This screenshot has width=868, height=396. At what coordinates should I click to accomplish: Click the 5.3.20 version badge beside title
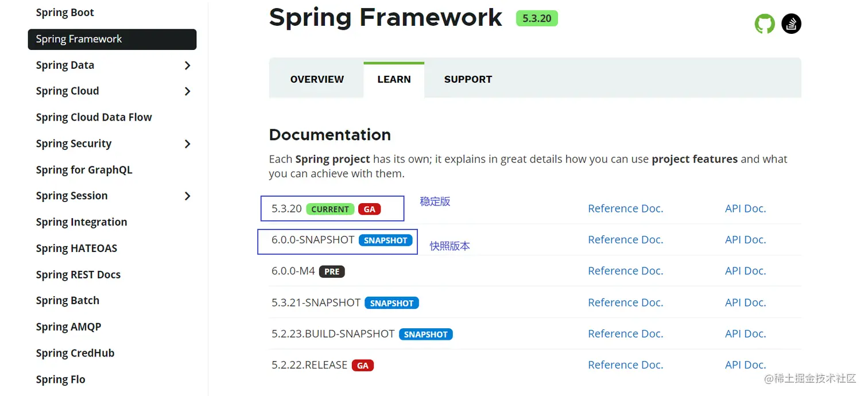537,18
